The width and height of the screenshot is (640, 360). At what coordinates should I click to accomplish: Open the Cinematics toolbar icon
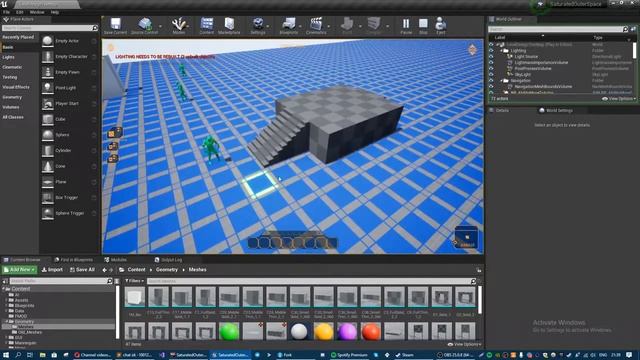point(316,25)
